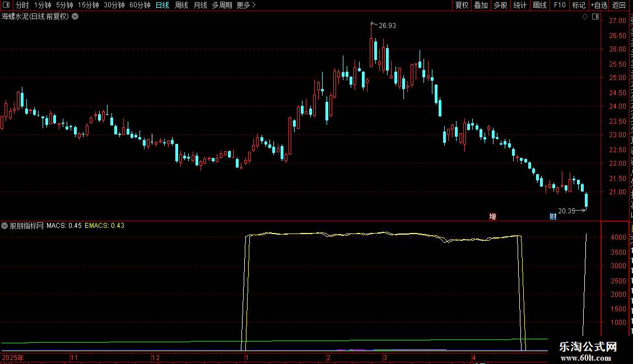The image size is (633, 364).
Task: Click the 复权 adjustment button
Action: click(x=462, y=5)
